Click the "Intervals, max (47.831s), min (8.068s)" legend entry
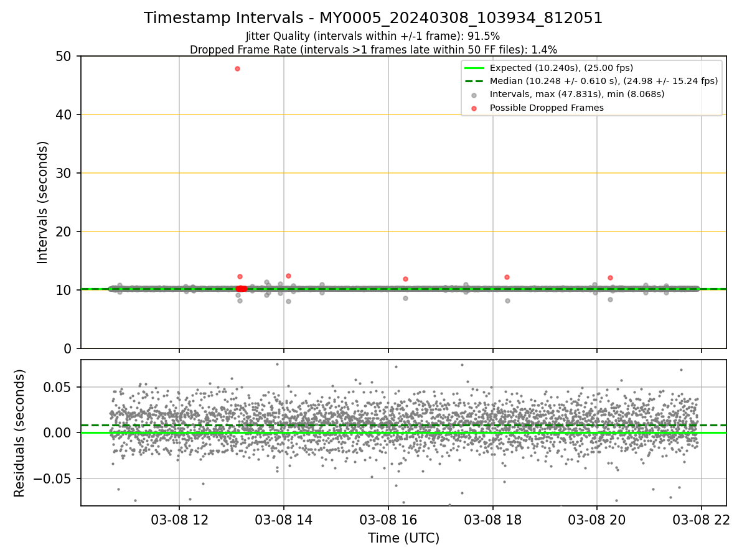 coord(577,95)
